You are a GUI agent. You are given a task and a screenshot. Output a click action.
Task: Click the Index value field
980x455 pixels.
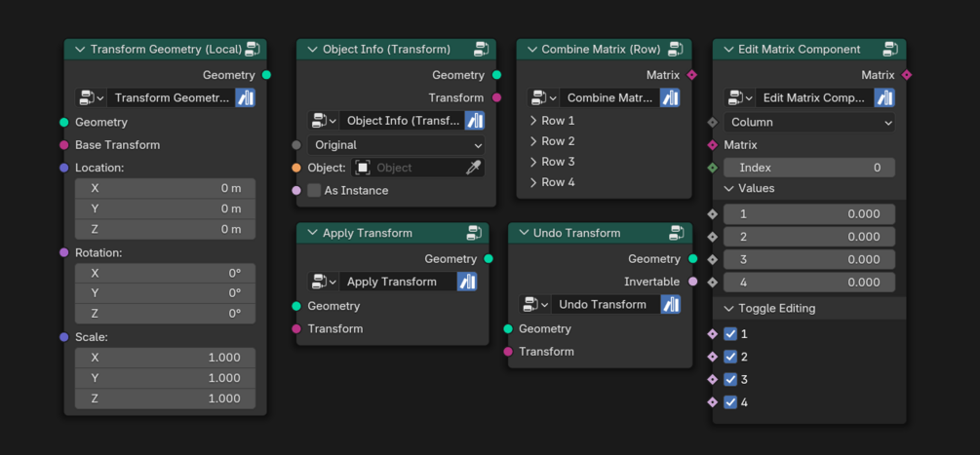pos(809,168)
